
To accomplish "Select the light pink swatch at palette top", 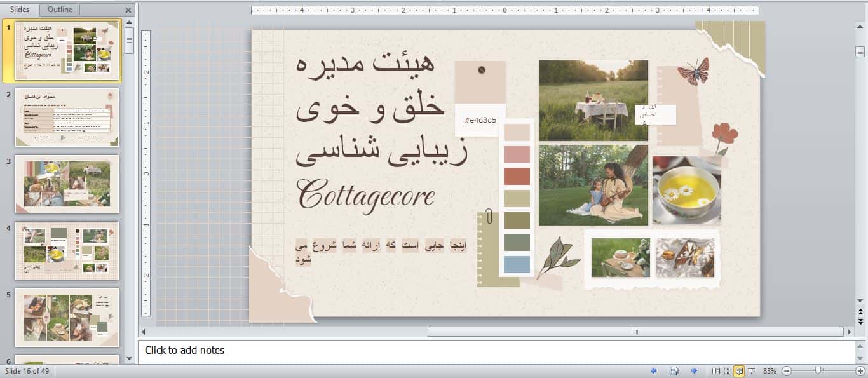I will (517, 132).
